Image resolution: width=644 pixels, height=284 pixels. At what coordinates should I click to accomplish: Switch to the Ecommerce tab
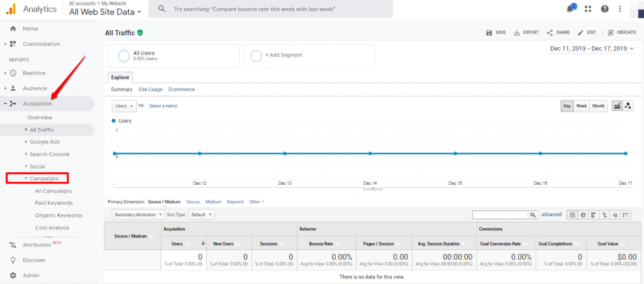[181, 89]
